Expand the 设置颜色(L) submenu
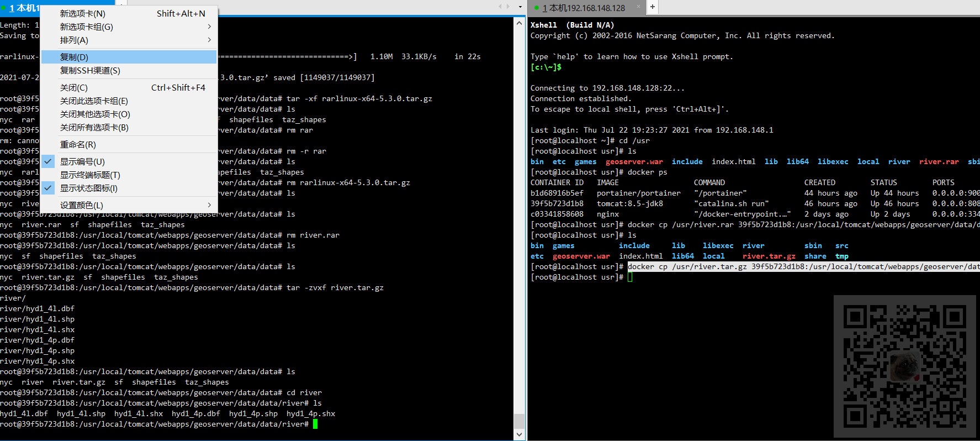 [x=129, y=205]
